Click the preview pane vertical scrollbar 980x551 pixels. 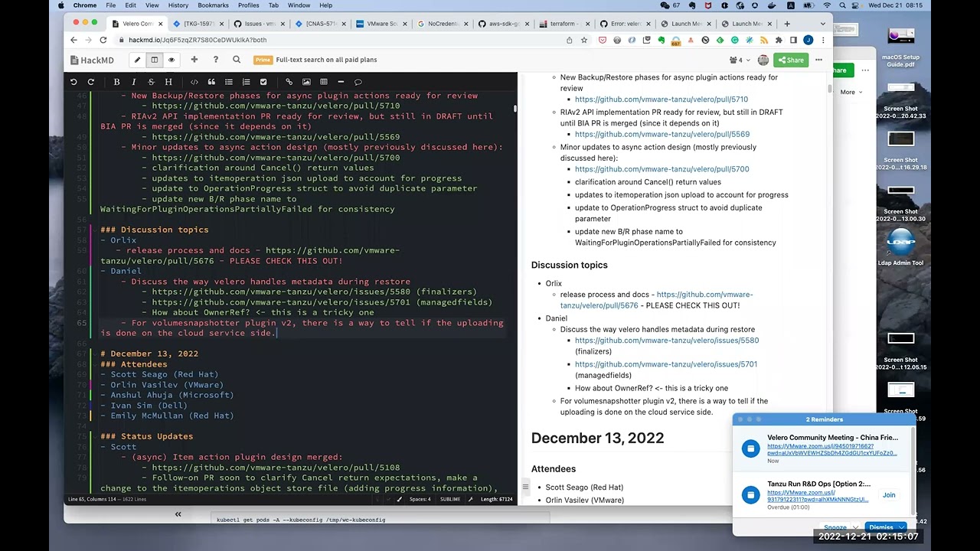click(830, 89)
